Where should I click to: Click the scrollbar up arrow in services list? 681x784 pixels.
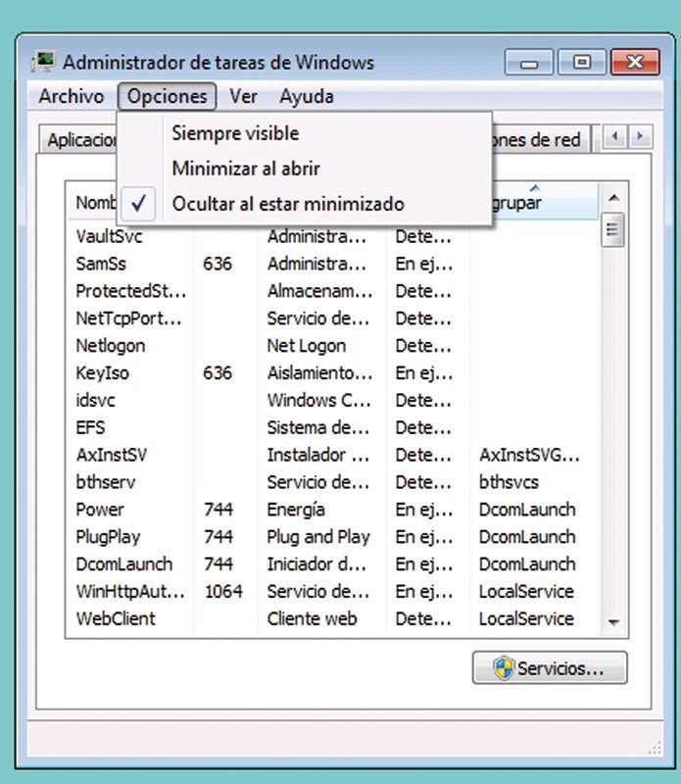coord(613,198)
